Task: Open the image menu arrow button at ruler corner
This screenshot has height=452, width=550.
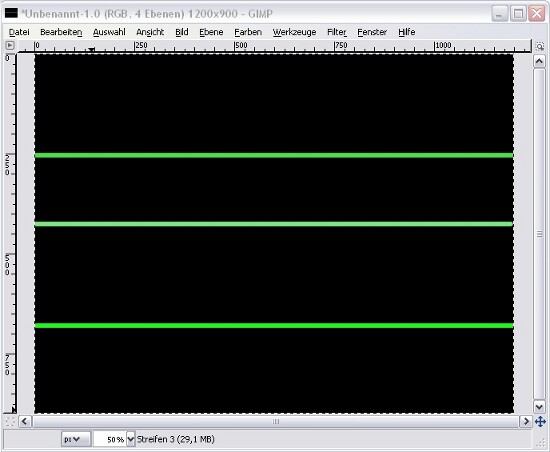Action: [10, 45]
